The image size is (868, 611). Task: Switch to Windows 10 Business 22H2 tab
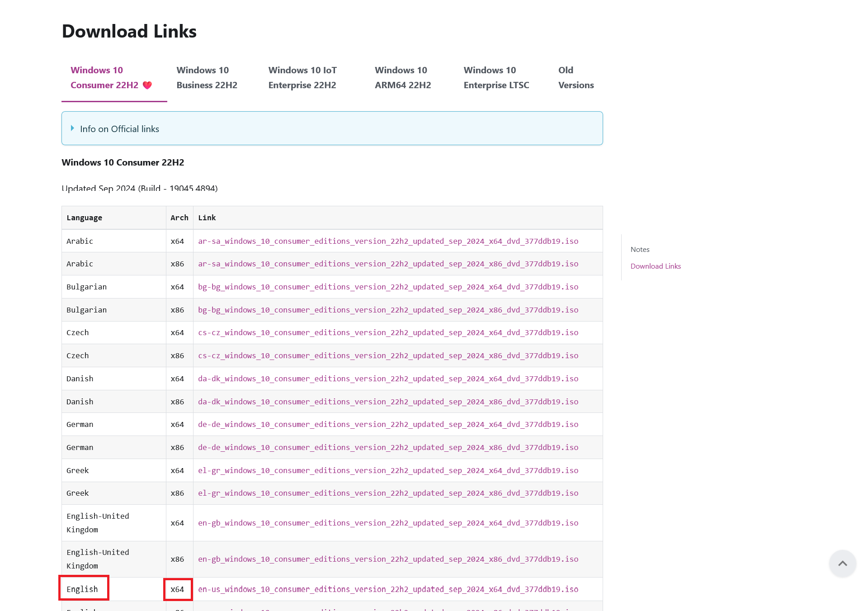[x=207, y=78]
